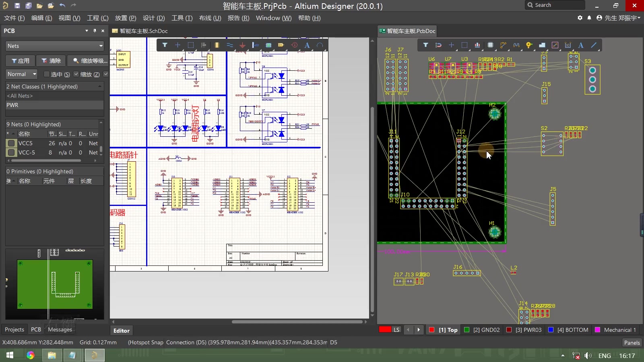Toggle the VCC5 net checkbox
The width and height of the screenshot is (644, 362).
coord(11,143)
